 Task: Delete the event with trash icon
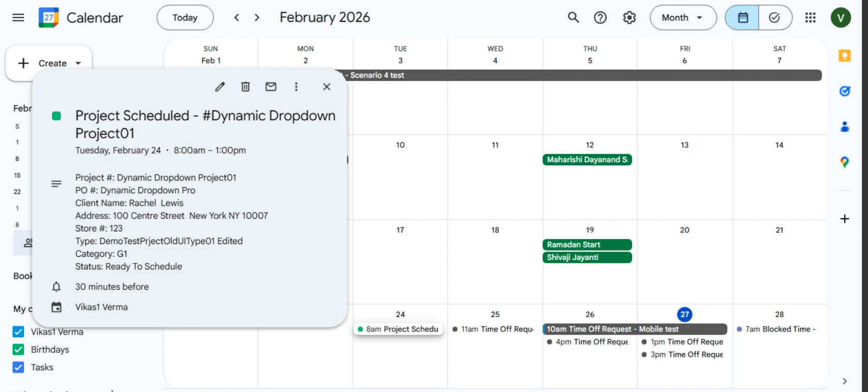coord(246,87)
